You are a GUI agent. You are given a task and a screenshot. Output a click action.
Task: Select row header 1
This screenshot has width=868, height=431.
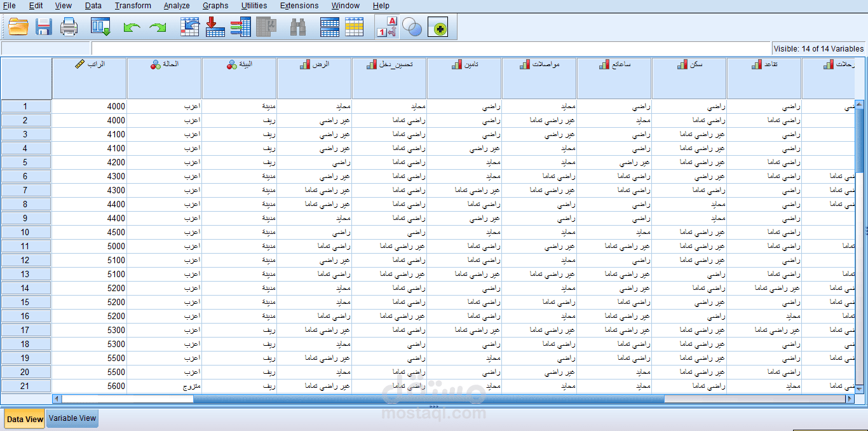pos(25,106)
